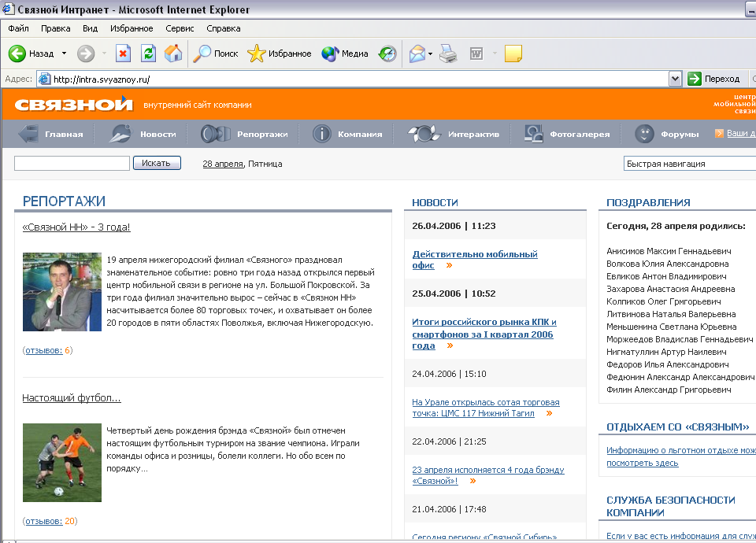Click the green Переход arrow icon
The image size is (756, 543).
pos(695,79)
